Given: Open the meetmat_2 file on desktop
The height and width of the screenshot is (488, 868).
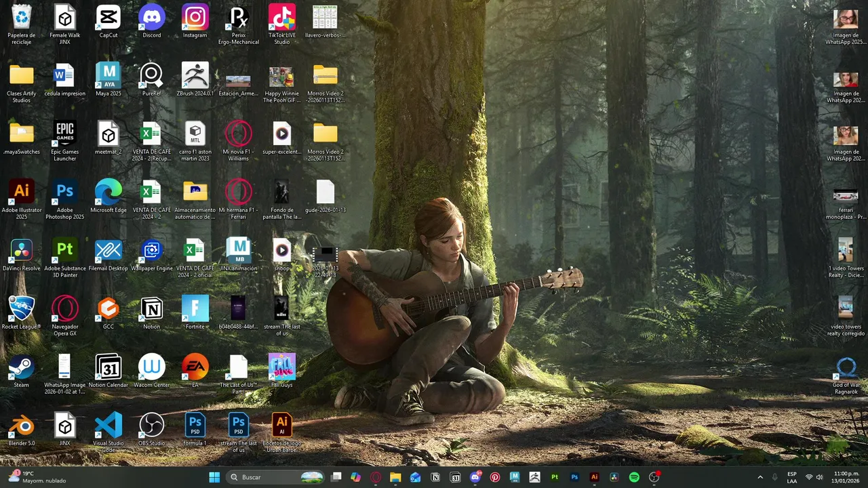Looking at the screenshot, I should [x=108, y=138].
